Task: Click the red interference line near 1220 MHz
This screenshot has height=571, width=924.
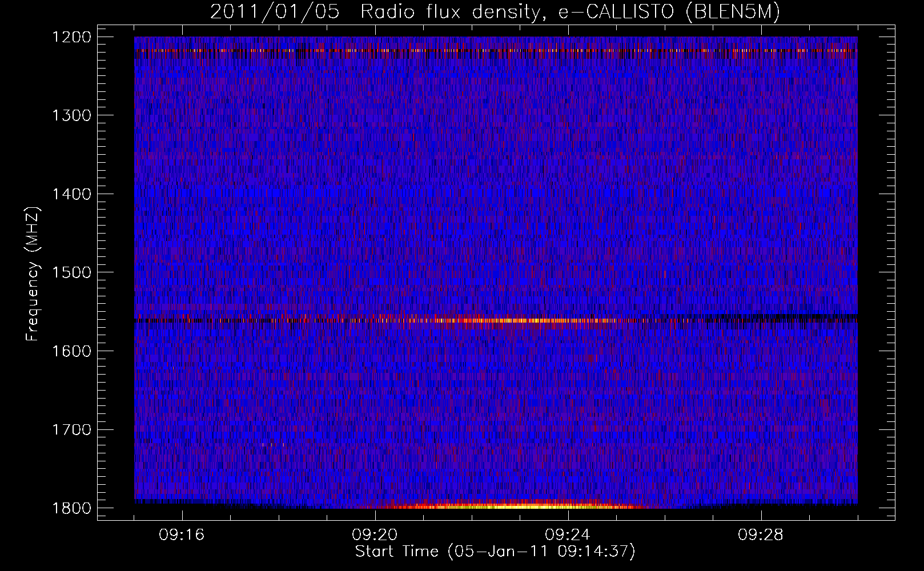Action: (496, 50)
